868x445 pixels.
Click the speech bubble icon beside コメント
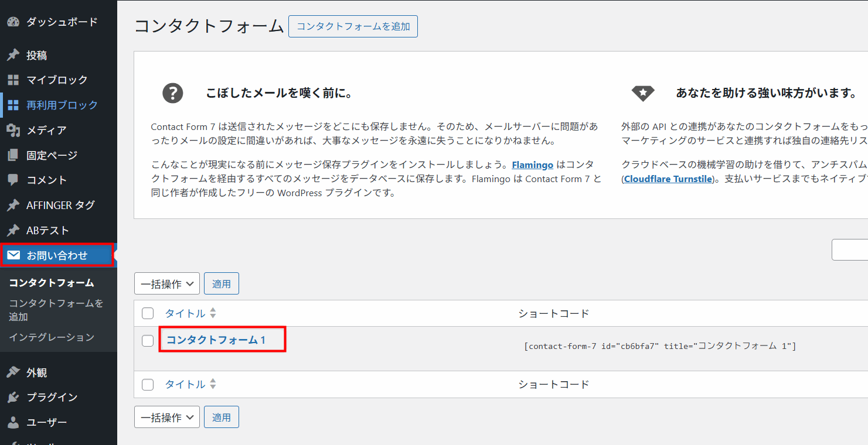coord(13,180)
